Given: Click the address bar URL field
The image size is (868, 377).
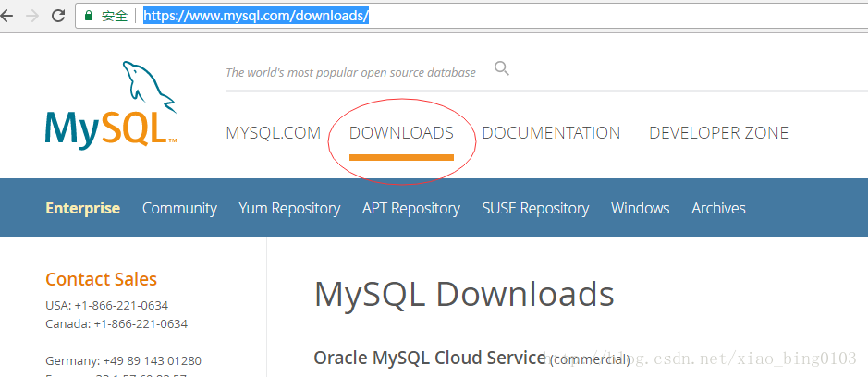Looking at the screenshot, I should [x=471, y=16].
